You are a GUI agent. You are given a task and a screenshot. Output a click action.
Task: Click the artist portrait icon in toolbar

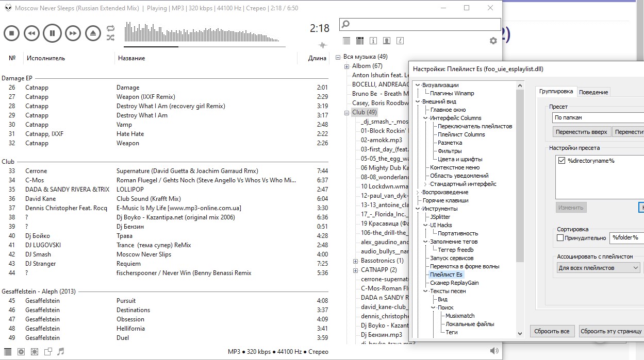[x=386, y=41]
